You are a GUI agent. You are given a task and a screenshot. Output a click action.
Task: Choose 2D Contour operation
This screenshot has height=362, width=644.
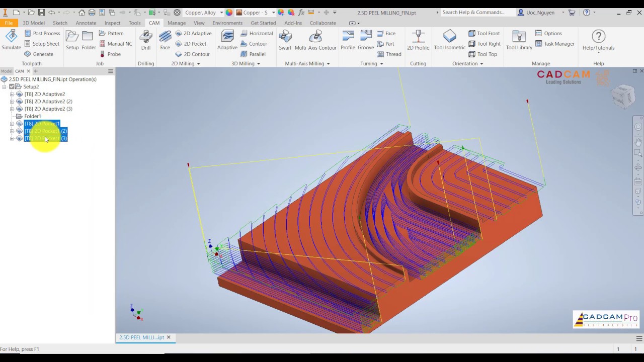click(192, 54)
